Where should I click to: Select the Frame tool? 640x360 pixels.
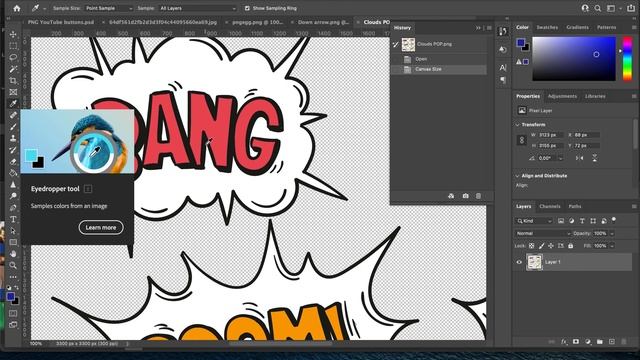(13, 92)
